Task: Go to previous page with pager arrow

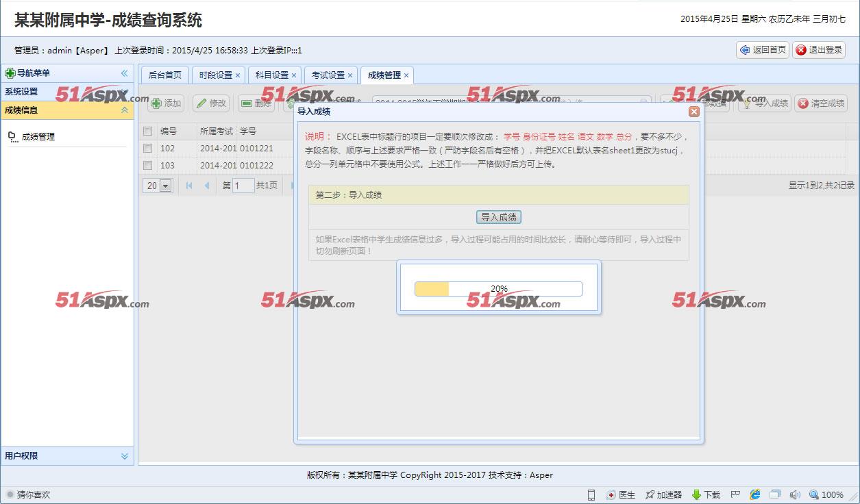Action: [207, 186]
